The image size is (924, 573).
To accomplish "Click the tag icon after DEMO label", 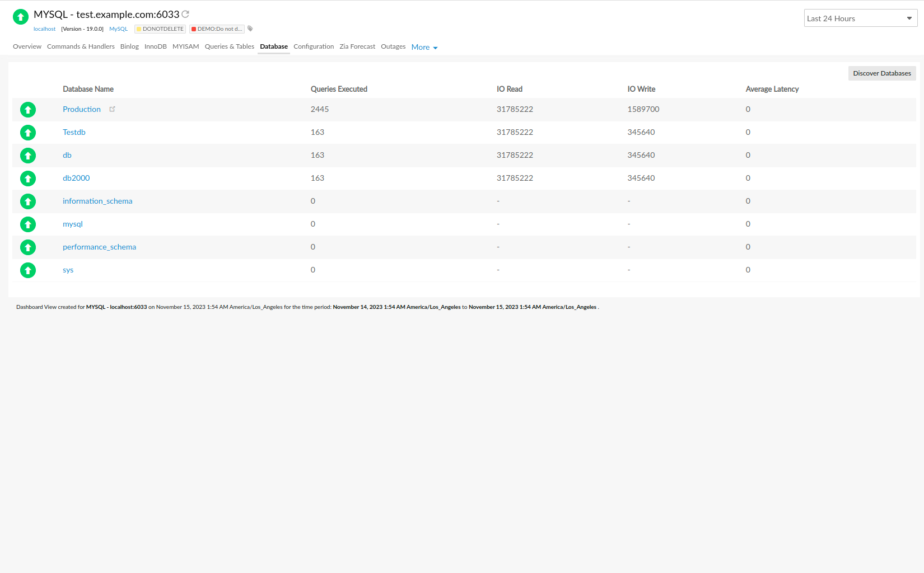I will click(x=250, y=29).
